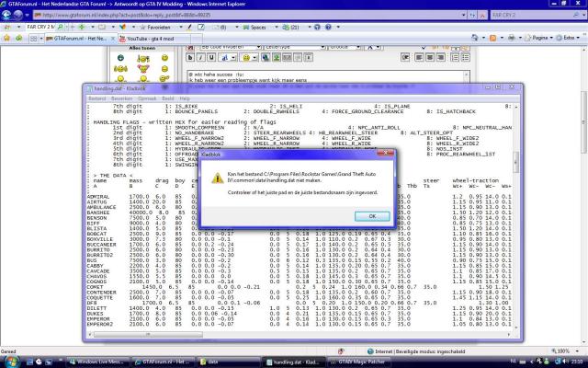
Task: Toggle italic in forum editor
Action: pos(200,57)
